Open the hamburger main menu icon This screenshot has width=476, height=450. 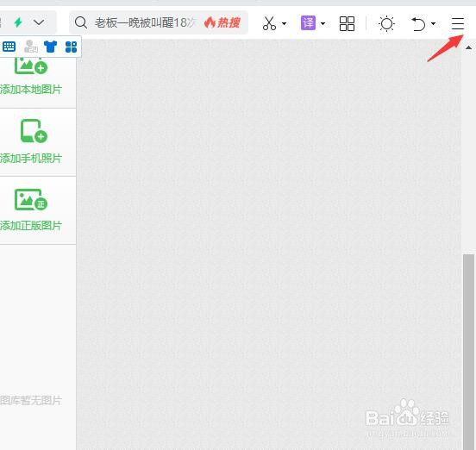point(458,23)
